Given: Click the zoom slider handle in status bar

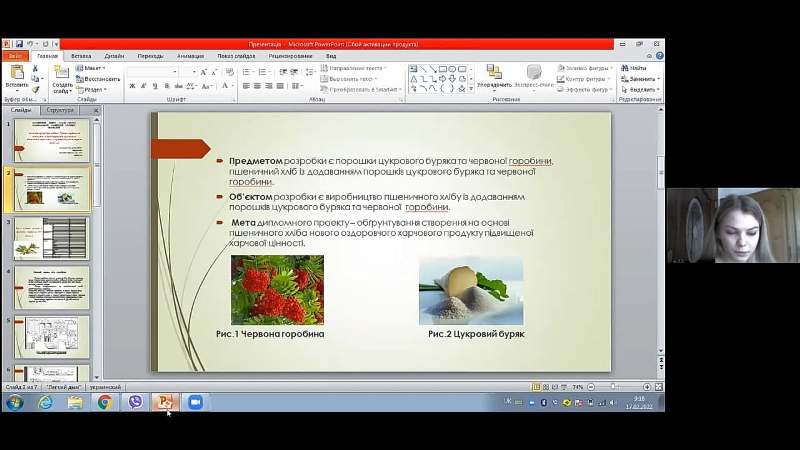Looking at the screenshot, I should click(x=613, y=387).
